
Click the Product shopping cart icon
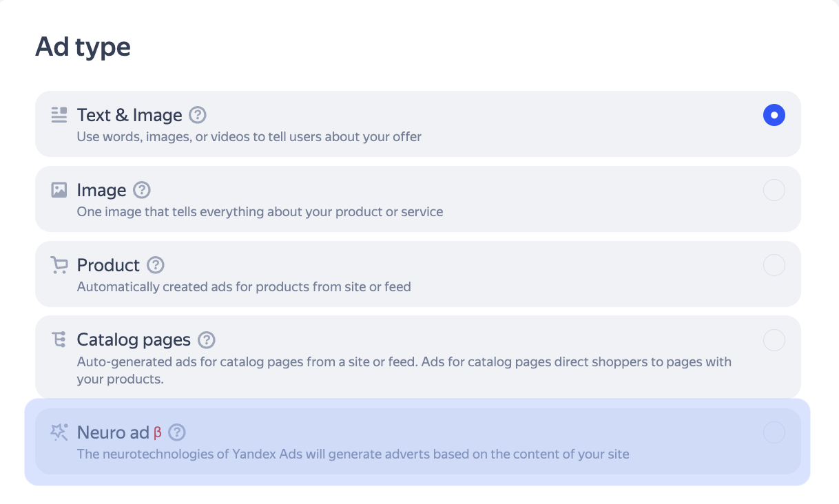[59, 265]
